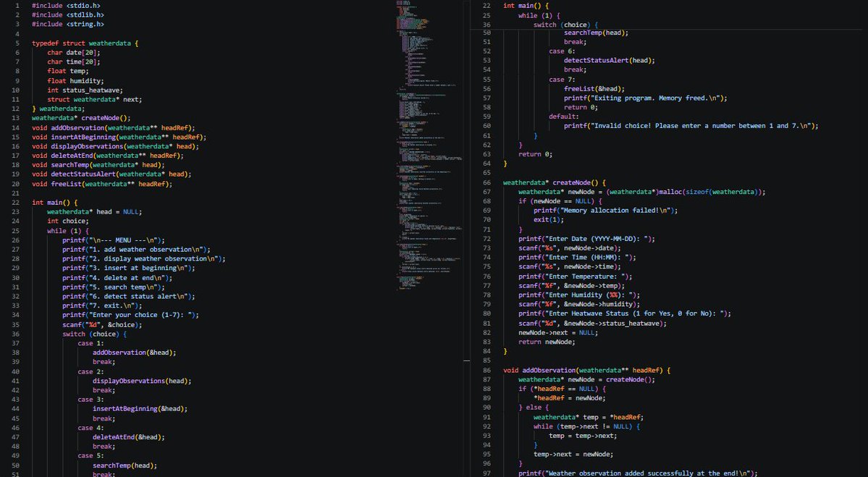The height and width of the screenshot is (477, 868).
Task: Click "typedef struct weatherdata {" line
Action: click(85, 43)
